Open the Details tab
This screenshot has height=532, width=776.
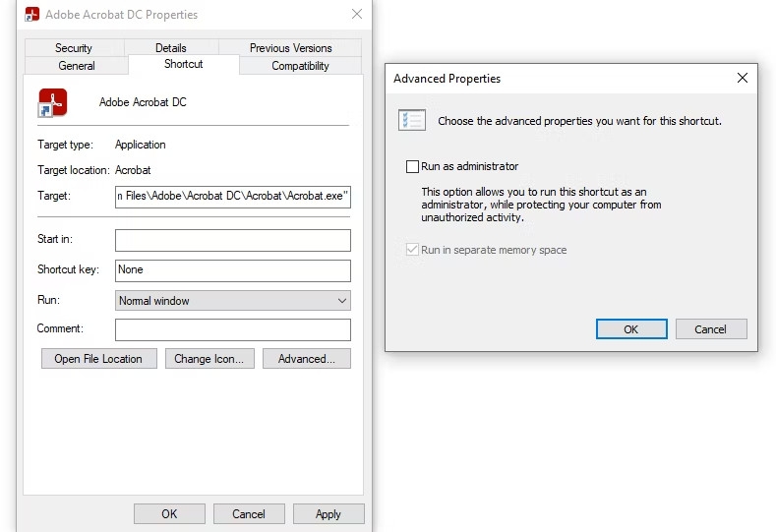coord(170,48)
